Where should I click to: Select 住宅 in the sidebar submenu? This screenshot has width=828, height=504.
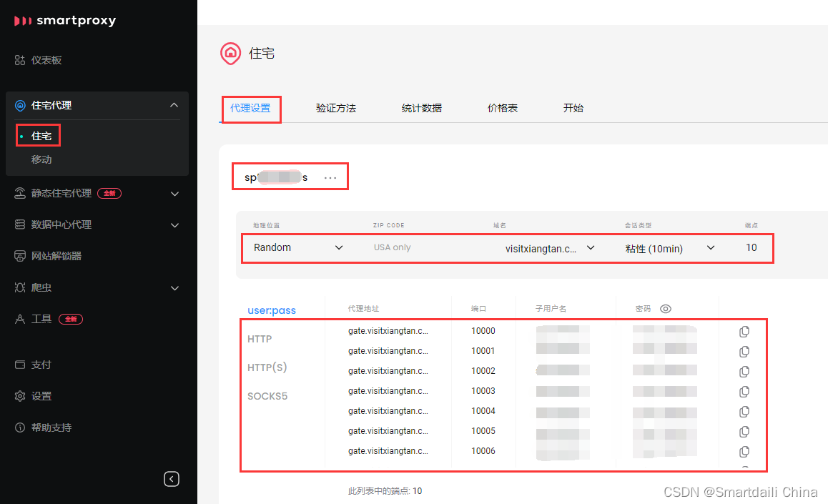pos(41,136)
